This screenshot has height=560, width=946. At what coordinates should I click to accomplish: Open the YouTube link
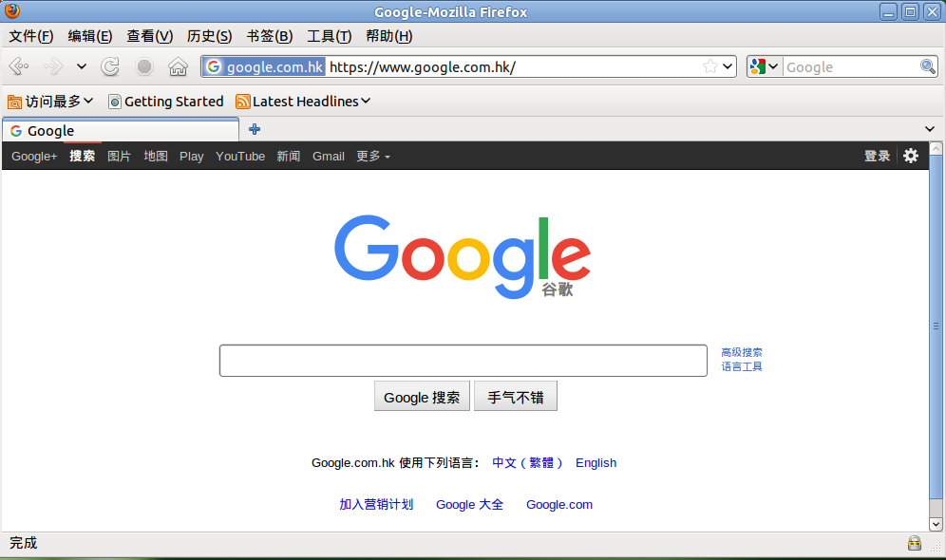(240, 156)
